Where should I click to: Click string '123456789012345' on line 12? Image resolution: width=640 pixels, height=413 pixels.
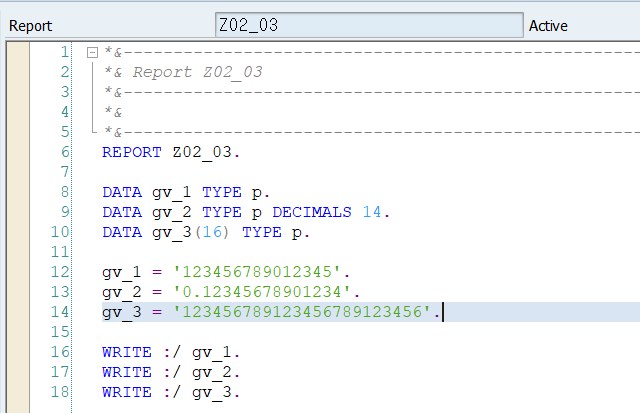coord(257,272)
